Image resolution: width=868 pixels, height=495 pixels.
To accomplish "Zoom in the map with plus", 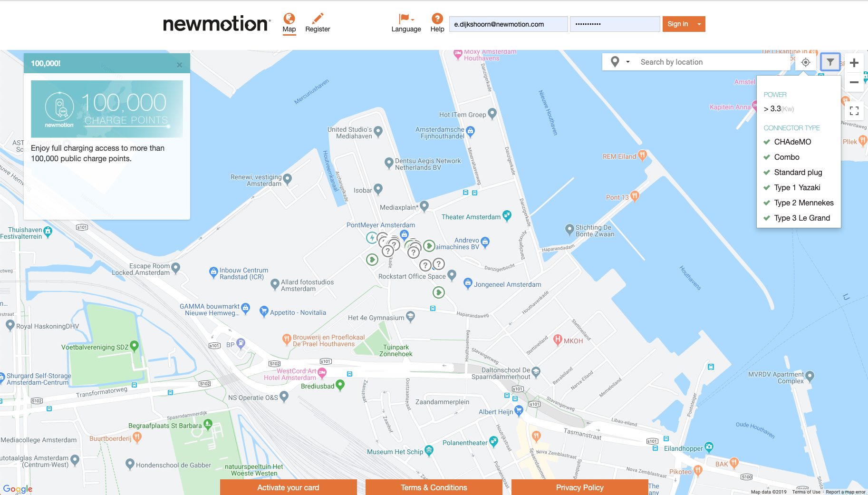I will (x=854, y=63).
